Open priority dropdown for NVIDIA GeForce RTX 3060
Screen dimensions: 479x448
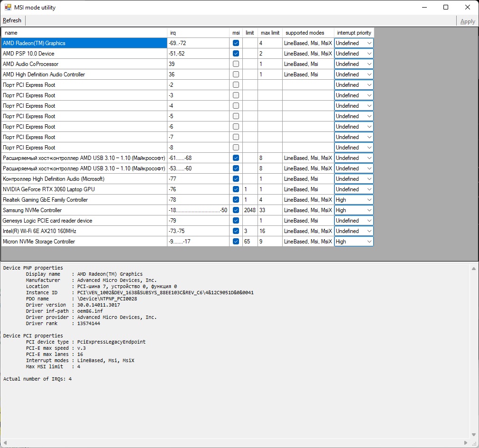pos(354,189)
